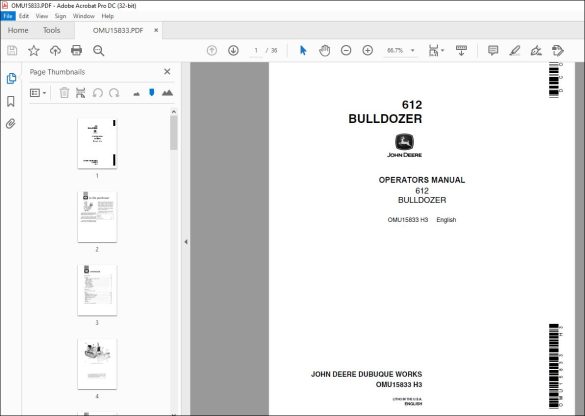
Task: Click the Save file icon
Action: point(12,50)
